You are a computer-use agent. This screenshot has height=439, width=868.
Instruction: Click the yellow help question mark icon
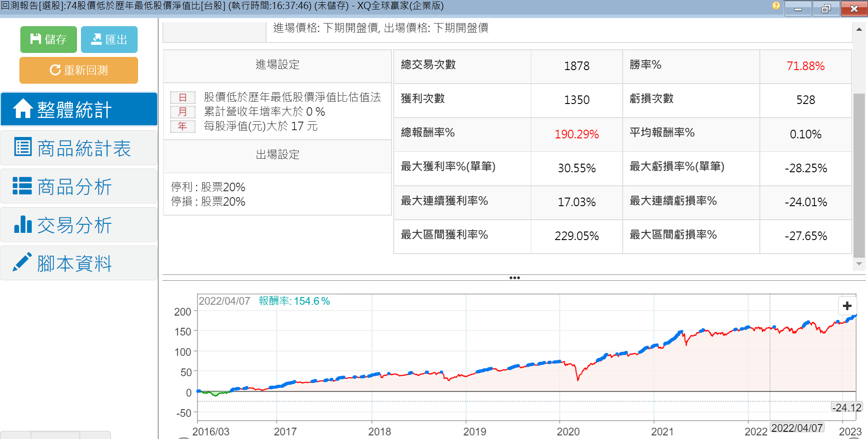tap(776, 6)
